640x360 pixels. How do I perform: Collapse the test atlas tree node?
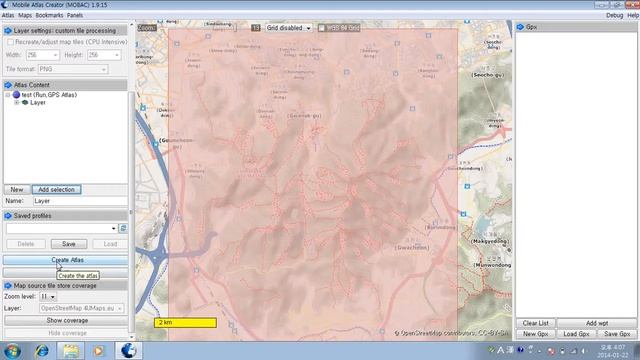click(x=8, y=95)
